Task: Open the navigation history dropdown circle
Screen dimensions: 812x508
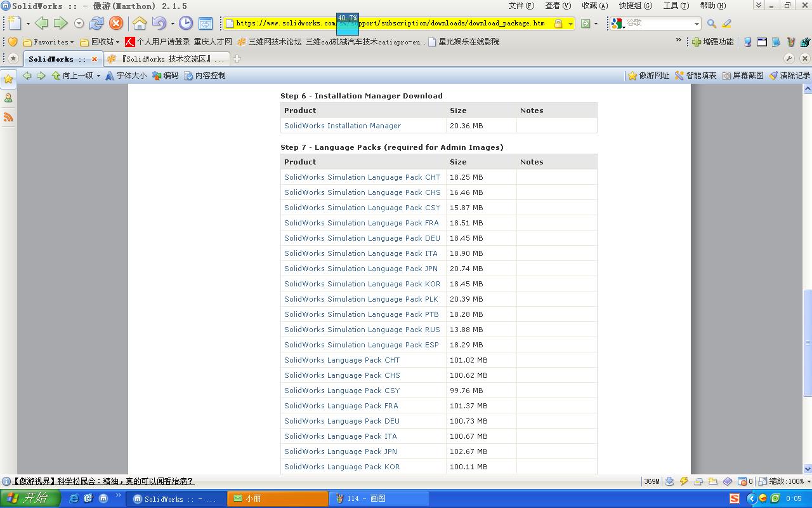Action: (79, 23)
